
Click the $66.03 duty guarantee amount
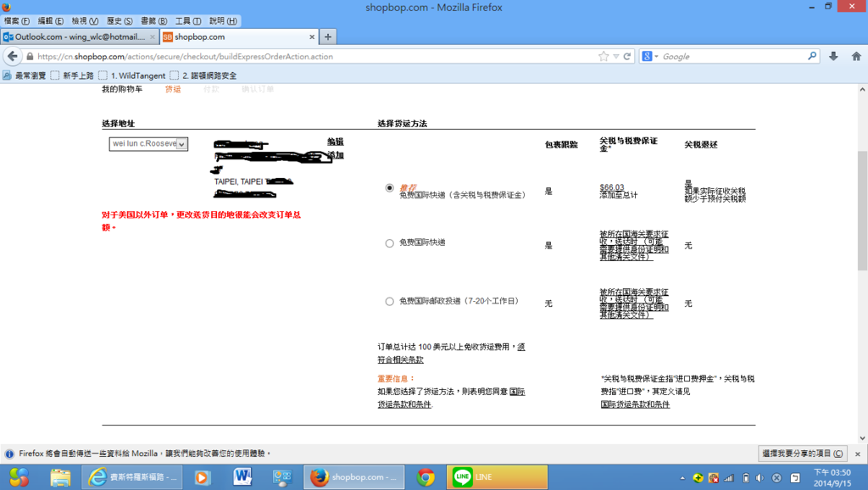tap(612, 187)
